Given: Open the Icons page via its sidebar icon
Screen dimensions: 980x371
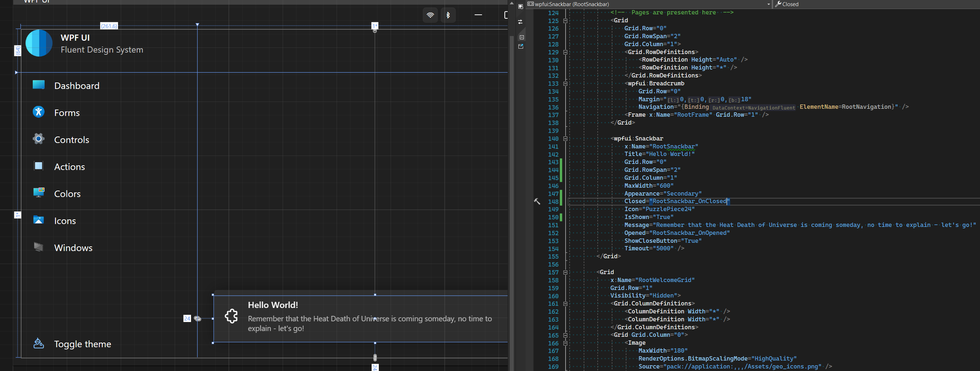Looking at the screenshot, I should (x=38, y=220).
